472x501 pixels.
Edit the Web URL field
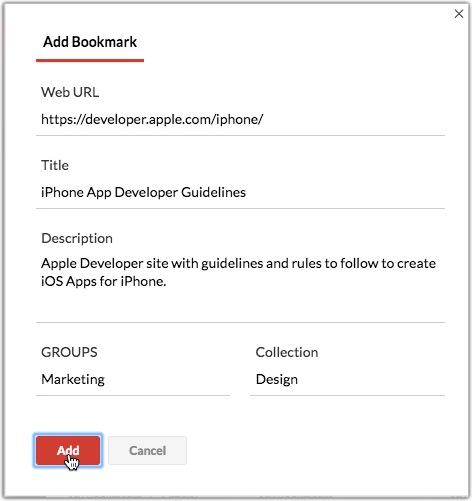[240, 120]
